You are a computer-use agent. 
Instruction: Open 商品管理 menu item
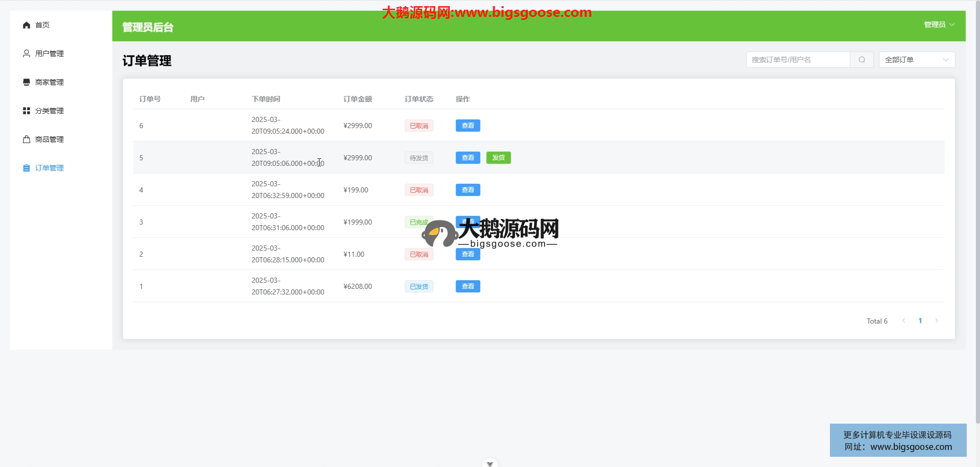tap(50, 139)
